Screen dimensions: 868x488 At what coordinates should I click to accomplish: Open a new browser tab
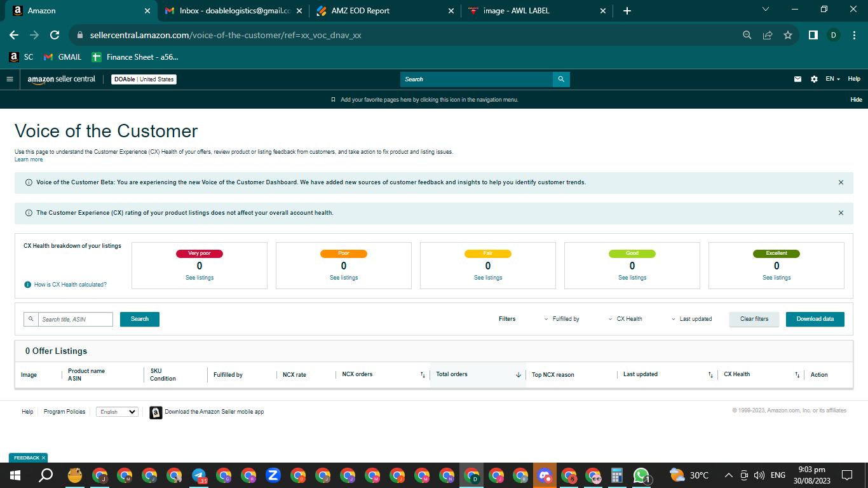(627, 11)
